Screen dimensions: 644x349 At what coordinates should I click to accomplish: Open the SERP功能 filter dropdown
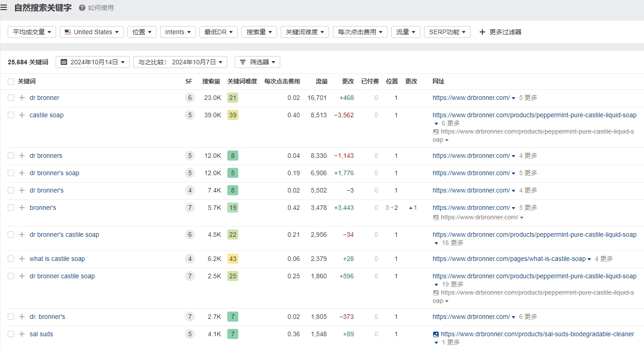[447, 32]
